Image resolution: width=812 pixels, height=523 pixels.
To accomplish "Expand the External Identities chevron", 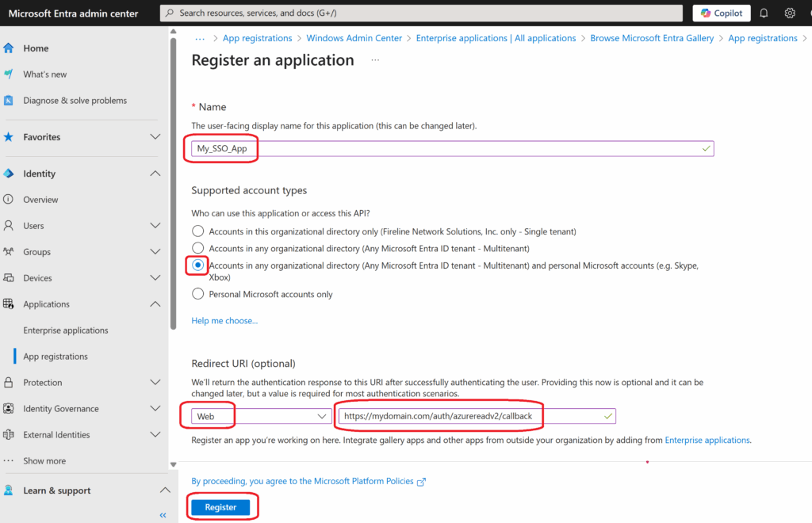I will pos(155,434).
